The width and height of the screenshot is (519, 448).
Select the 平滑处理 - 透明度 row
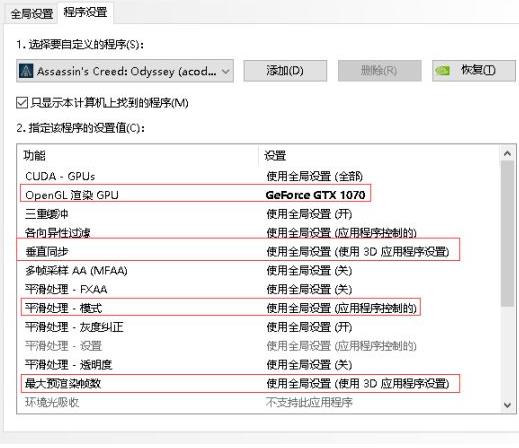point(258,365)
